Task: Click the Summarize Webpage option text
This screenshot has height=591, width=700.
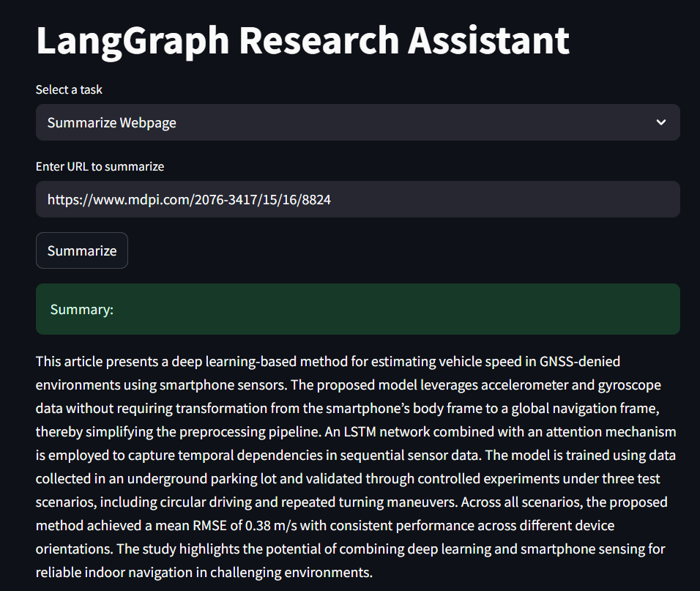Action: pos(111,122)
